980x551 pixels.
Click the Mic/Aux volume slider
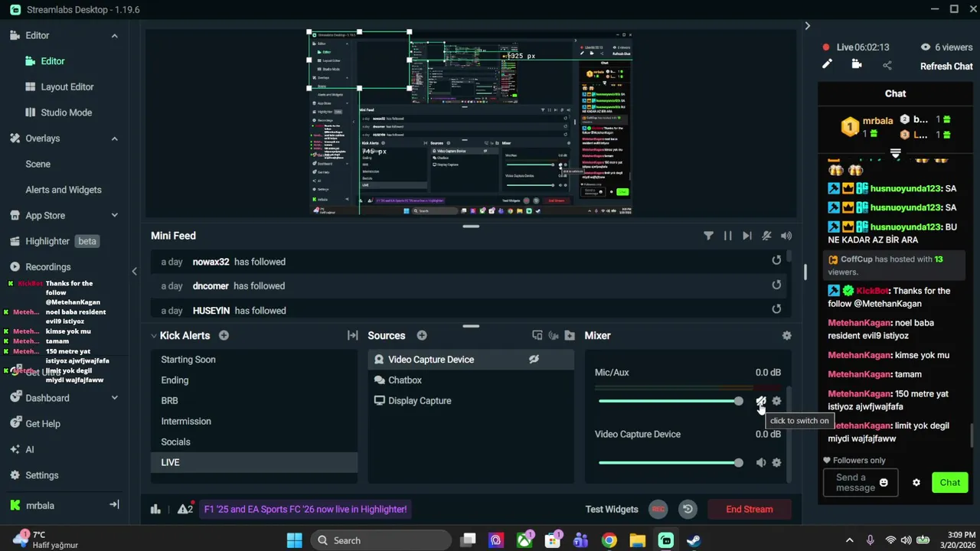[x=671, y=401]
